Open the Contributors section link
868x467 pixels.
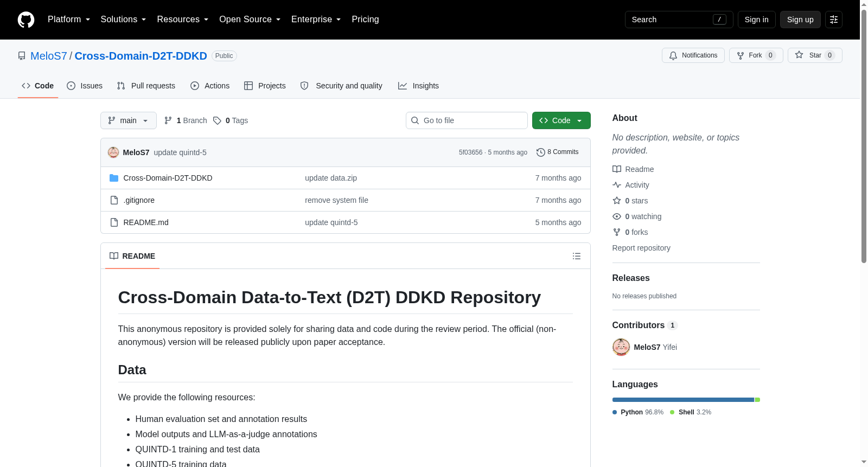(x=644, y=325)
